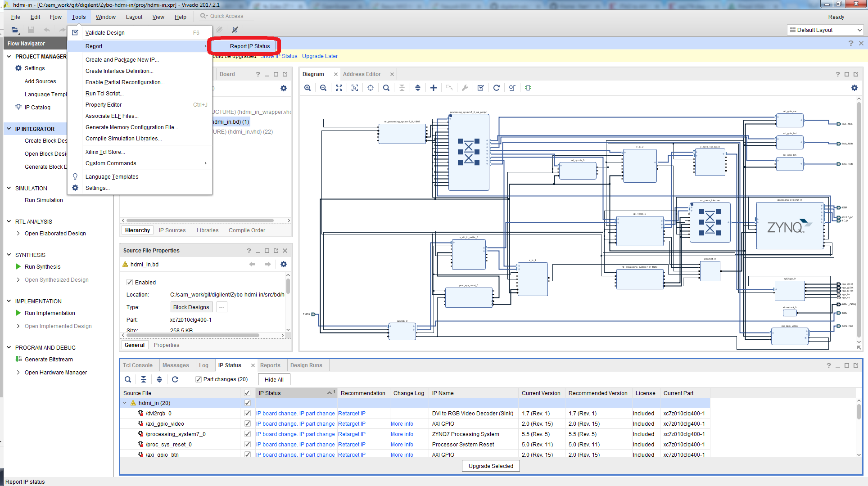This screenshot has width=868, height=486.
Task: Add IP with the plus icon
Action: click(x=434, y=88)
